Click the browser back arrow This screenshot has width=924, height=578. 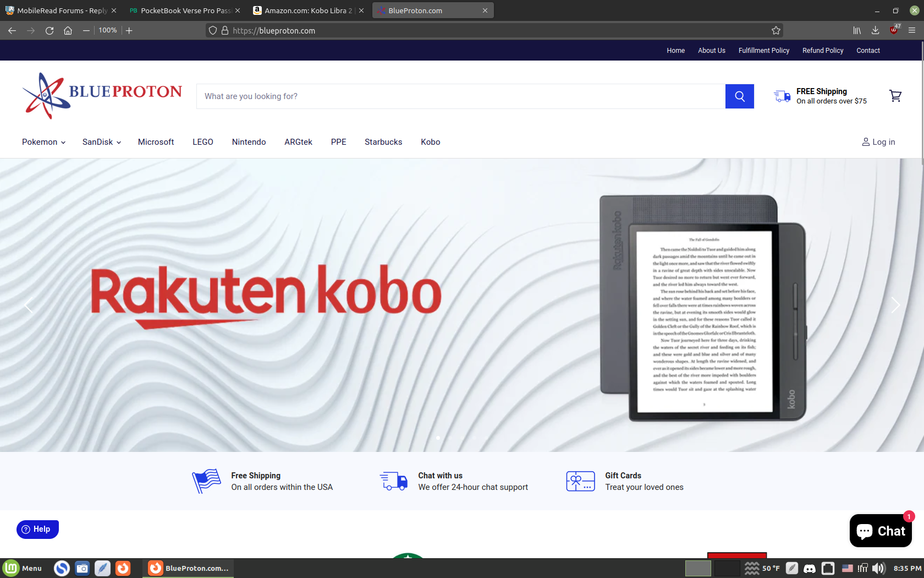12,30
